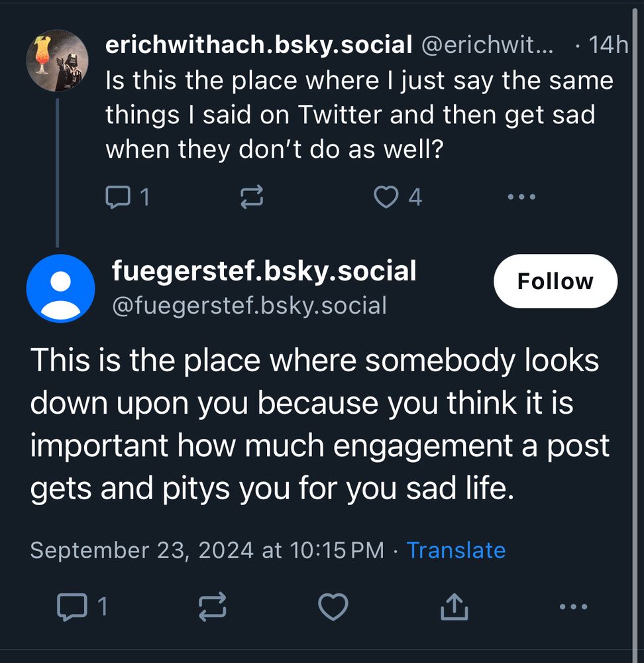Reply to erichwithach's post
This screenshot has width=644, height=663.
pyautogui.click(x=119, y=197)
